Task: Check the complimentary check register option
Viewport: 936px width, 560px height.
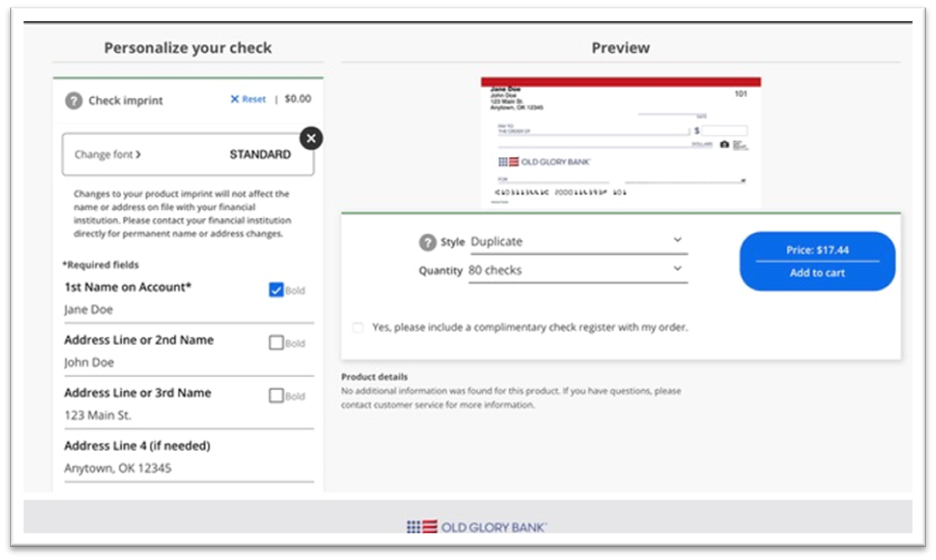Action: coord(358,326)
